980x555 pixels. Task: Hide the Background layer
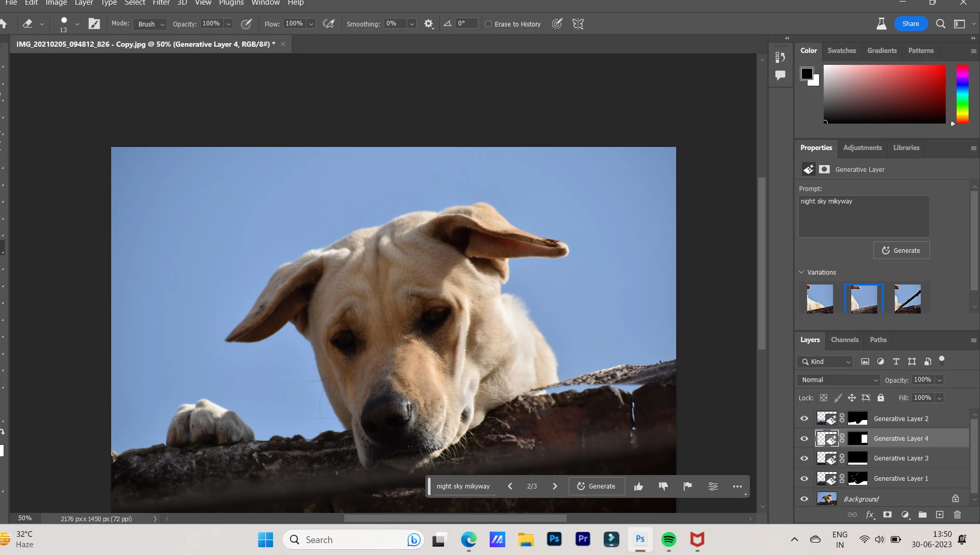[804, 499]
